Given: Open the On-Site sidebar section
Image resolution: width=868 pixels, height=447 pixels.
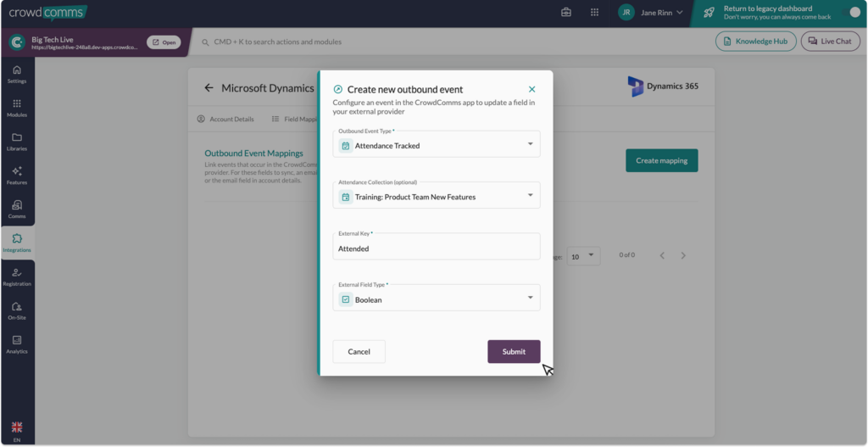Looking at the screenshot, I should pos(17,310).
